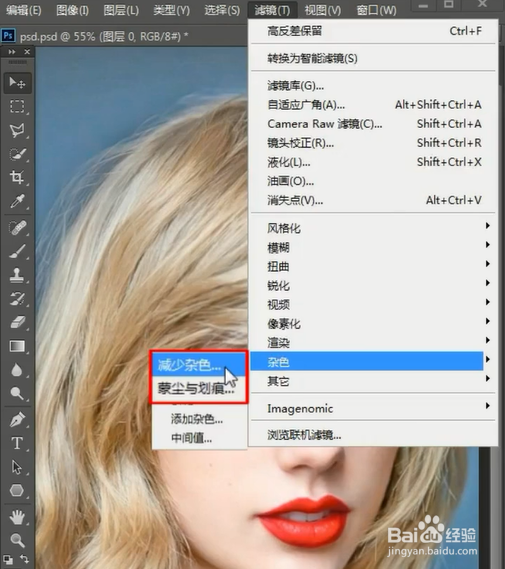Choose 中间值... in submenu
505x569 pixels.
click(199, 438)
